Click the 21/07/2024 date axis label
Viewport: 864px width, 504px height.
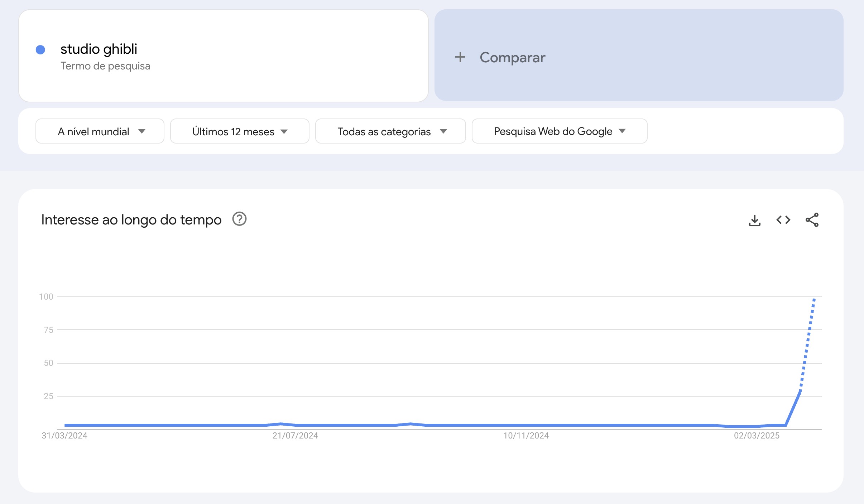pos(295,436)
